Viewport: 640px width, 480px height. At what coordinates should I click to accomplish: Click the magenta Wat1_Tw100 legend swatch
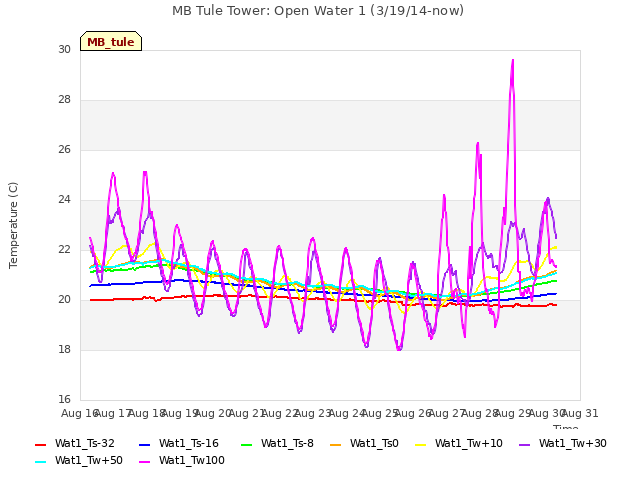click(x=145, y=462)
